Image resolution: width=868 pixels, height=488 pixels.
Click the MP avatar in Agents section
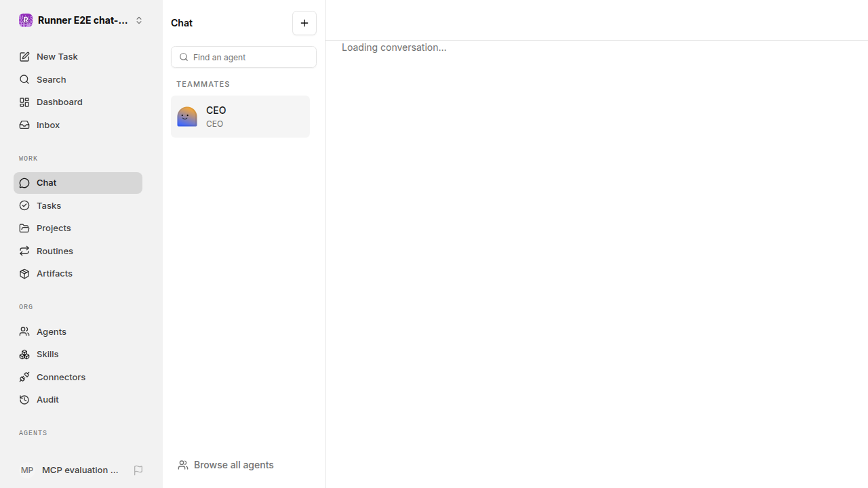27,470
